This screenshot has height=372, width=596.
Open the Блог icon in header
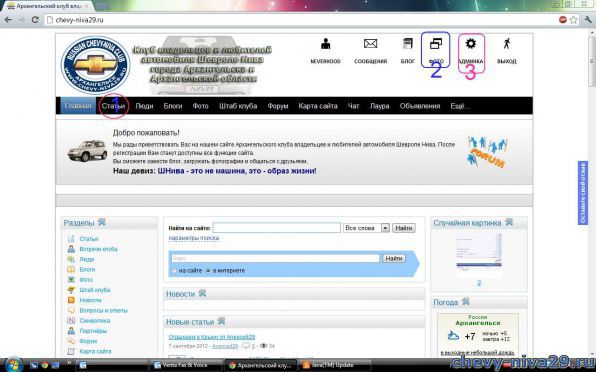[x=407, y=44]
